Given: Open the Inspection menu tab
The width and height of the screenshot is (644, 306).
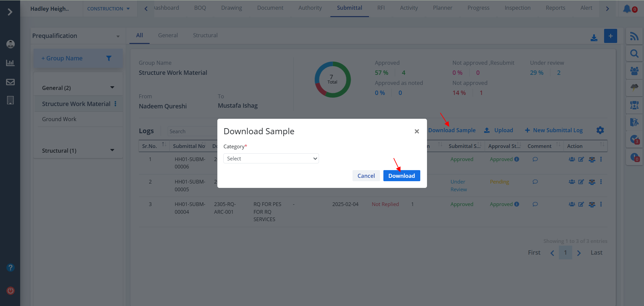Looking at the screenshot, I should click(x=517, y=8).
